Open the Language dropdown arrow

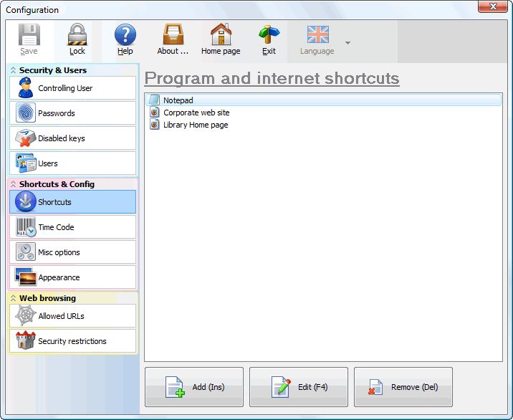[347, 42]
